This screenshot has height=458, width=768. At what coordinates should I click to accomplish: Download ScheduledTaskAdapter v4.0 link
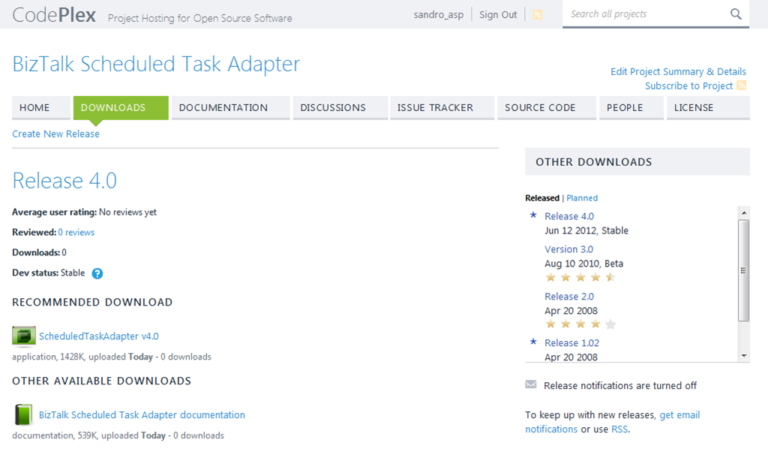pos(99,336)
